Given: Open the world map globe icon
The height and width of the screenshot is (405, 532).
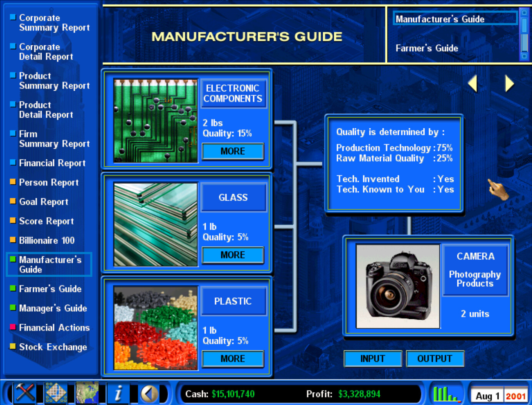Looking at the screenshot, I should coord(88,393).
